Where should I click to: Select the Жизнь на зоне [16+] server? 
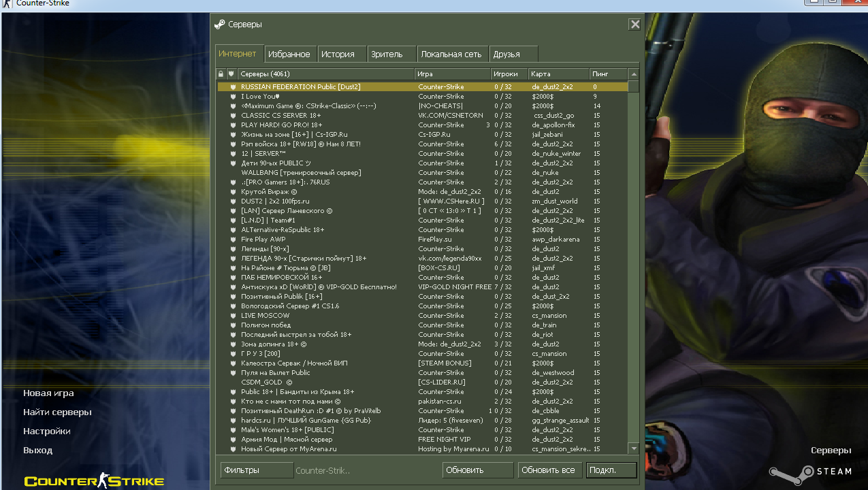(x=422, y=135)
